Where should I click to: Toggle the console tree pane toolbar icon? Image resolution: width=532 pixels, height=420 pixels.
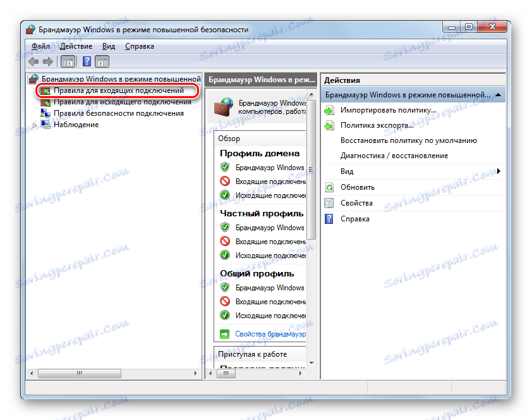click(68, 62)
